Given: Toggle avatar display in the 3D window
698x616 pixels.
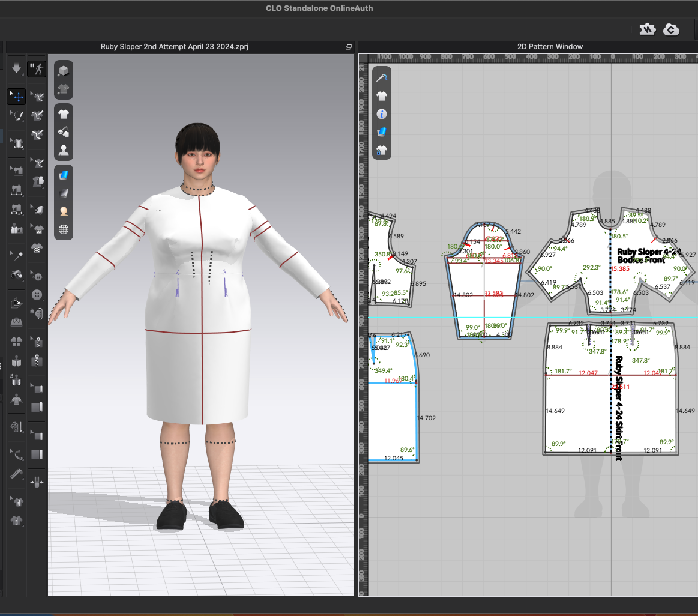Looking at the screenshot, I should pyautogui.click(x=64, y=150).
